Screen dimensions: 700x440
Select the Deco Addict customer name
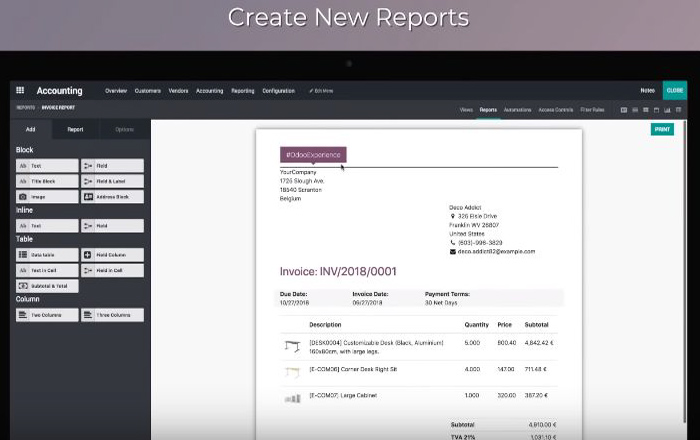pyautogui.click(x=465, y=208)
